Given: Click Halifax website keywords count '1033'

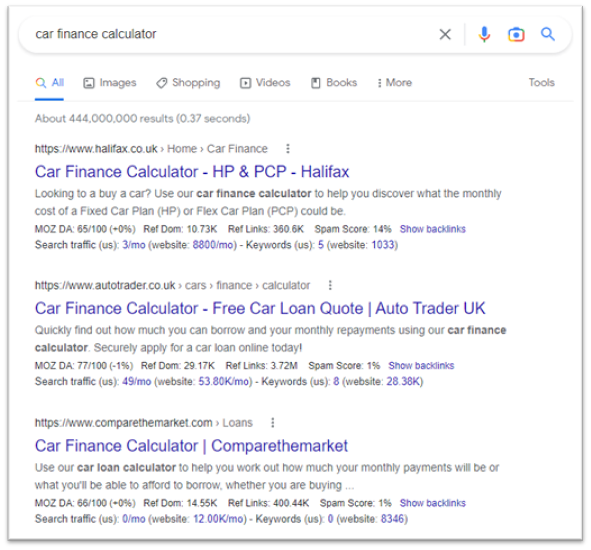Looking at the screenshot, I should point(383,245).
